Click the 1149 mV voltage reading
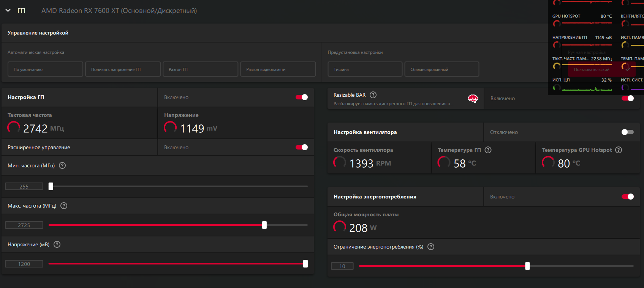 click(x=199, y=129)
